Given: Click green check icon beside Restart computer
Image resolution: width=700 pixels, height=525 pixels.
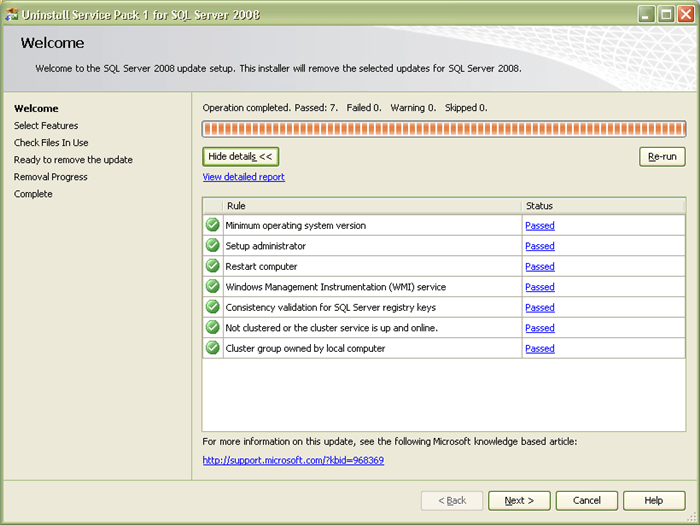Looking at the screenshot, I should coord(212,266).
